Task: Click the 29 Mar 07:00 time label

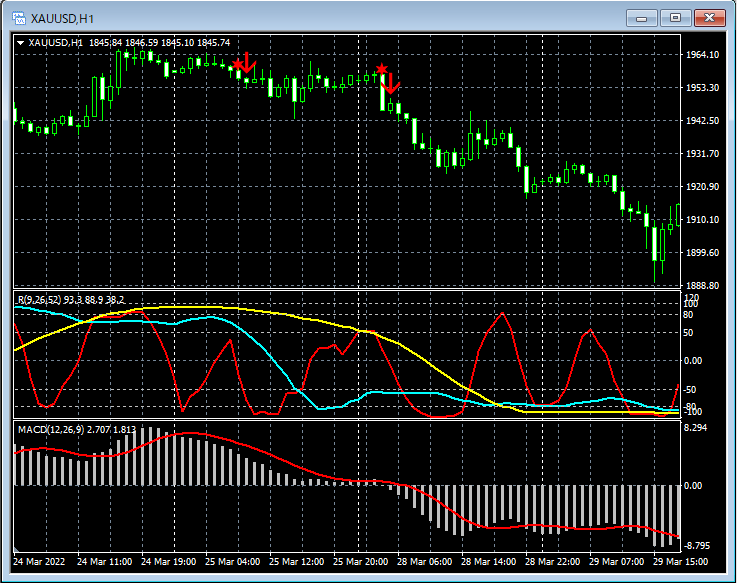Action: (x=617, y=562)
